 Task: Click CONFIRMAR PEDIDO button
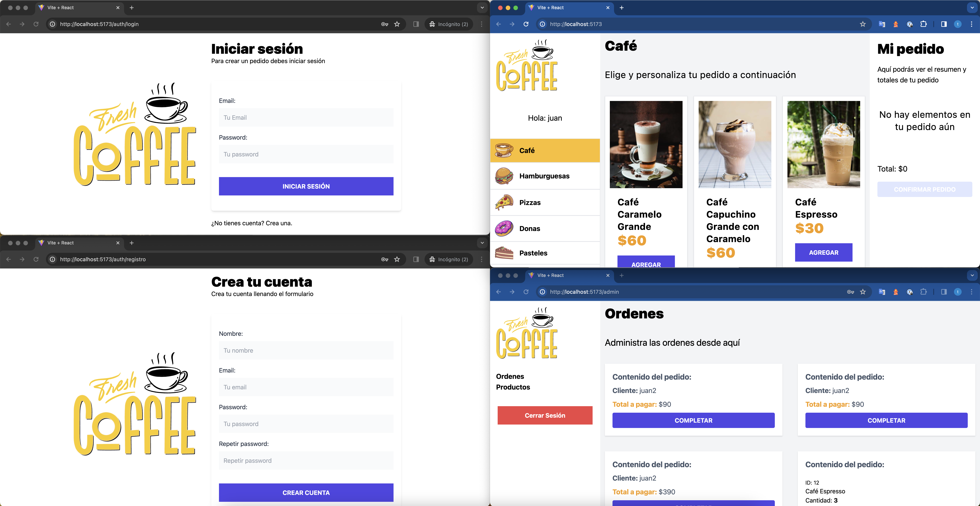coord(924,189)
